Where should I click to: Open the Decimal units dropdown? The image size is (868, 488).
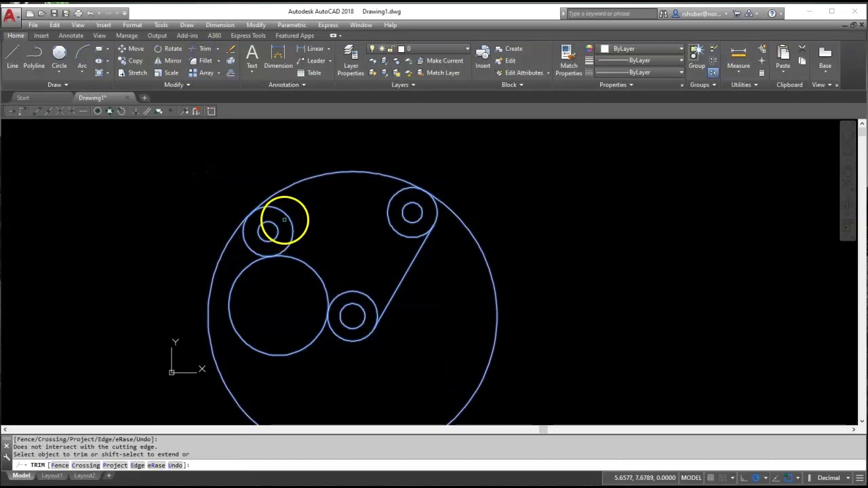tap(833, 478)
